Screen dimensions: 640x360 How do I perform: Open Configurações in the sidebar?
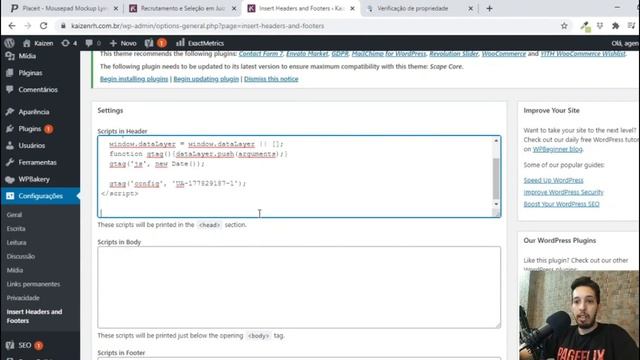click(40, 196)
